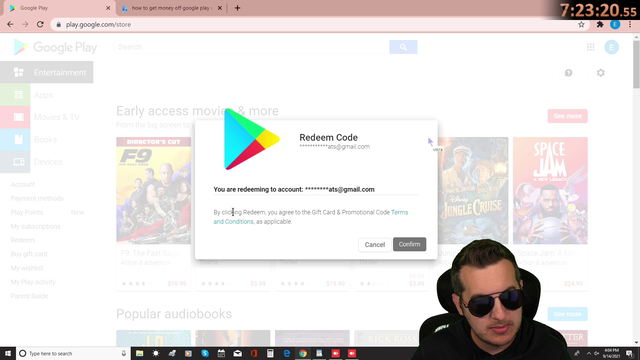Open Microsoft Office from the taskbar
This screenshot has width=640, height=360.
[x=254, y=353]
